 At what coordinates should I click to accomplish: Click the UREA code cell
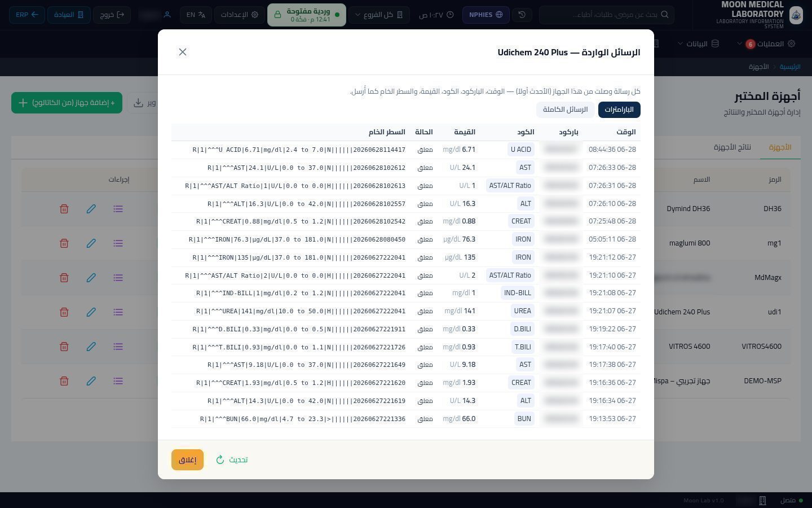coord(522,311)
